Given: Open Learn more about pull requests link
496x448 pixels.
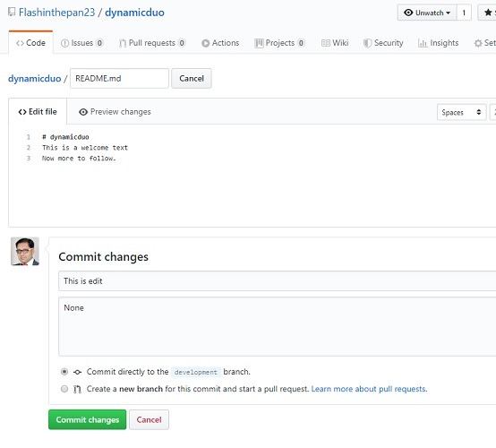Looking at the screenshot, I should click(x=369, y=389).
